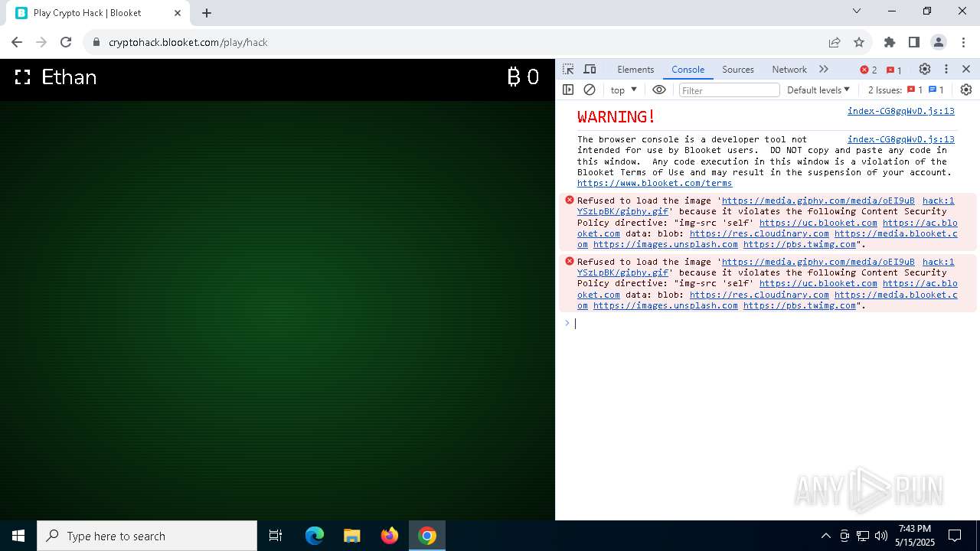Click the browser forward arrow

[x=41, y=42]
